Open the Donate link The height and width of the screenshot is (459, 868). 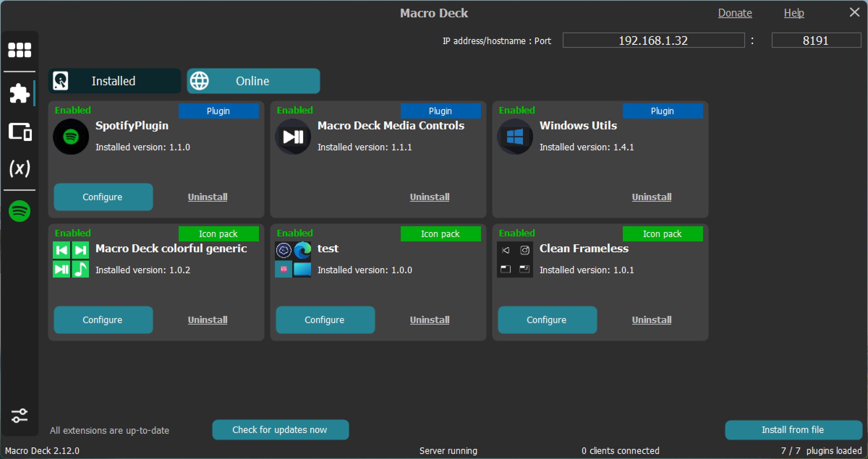tap(735, 13)
